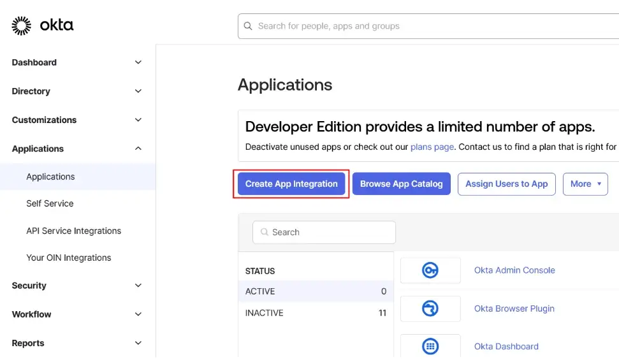Open the Okta Admin Console link
Screen dimensions: 619x364
(x=514, y=270)
